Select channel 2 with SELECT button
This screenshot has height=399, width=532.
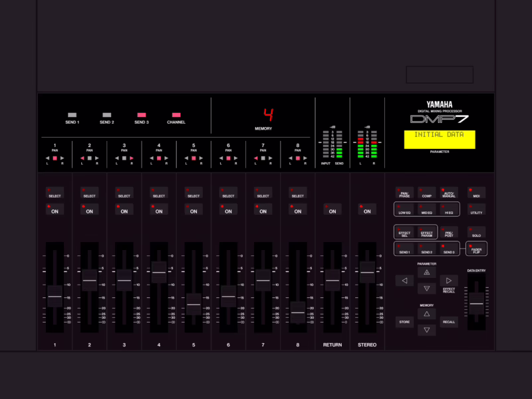click(x=90, y=192)
